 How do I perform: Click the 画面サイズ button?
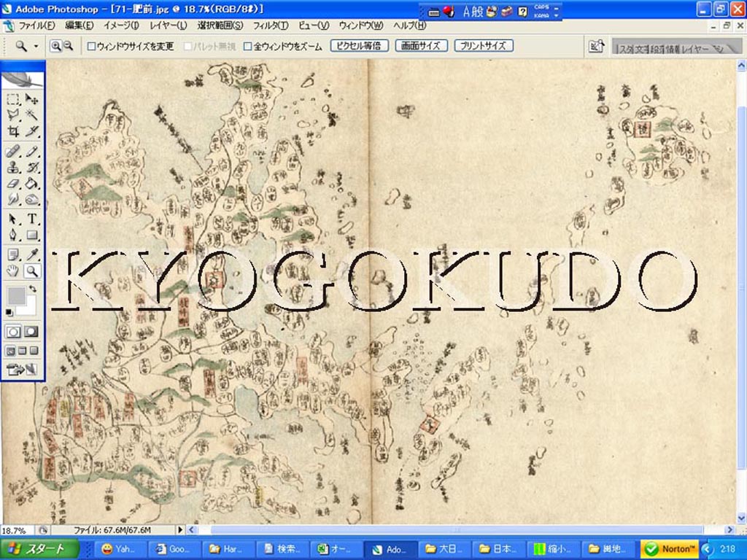tap(421, 46)
